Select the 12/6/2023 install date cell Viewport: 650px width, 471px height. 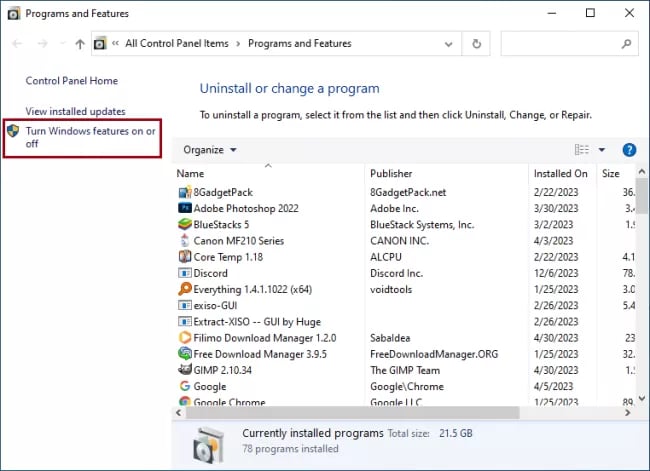pyautogui.click(x=556, y=273)
